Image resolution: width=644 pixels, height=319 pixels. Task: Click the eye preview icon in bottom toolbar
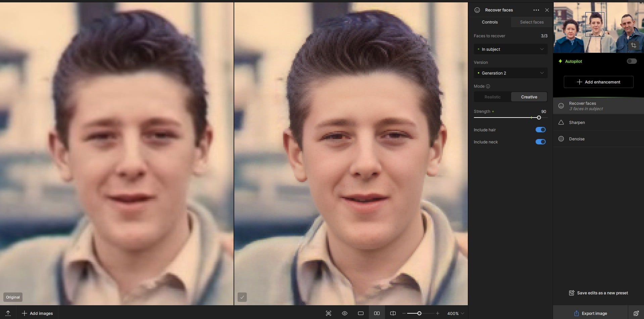click(345, 313)
